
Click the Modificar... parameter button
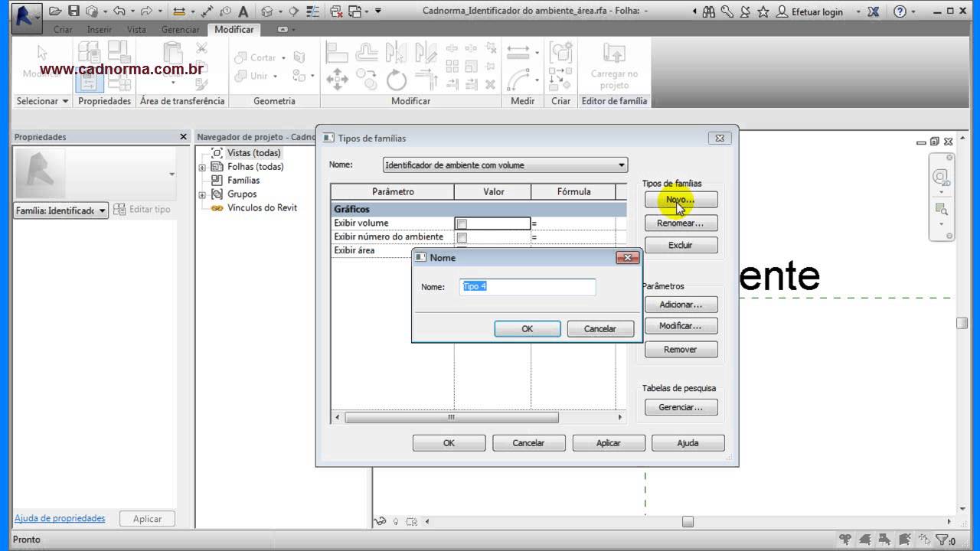pyautogui.click(x=681, y=326)
